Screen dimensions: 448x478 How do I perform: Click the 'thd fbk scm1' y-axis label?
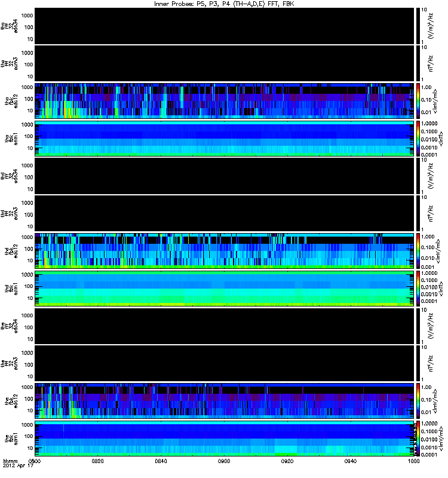(x=11, y=289)
